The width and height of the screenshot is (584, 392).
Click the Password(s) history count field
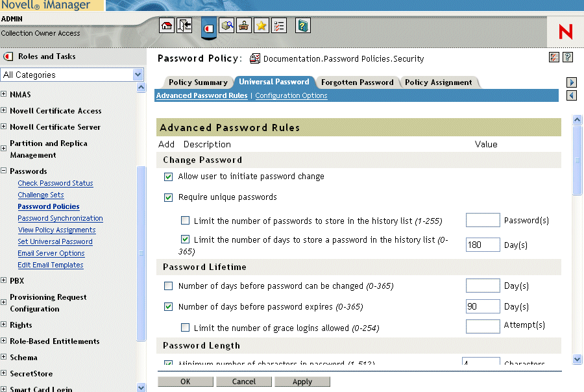tap(483, 220)
